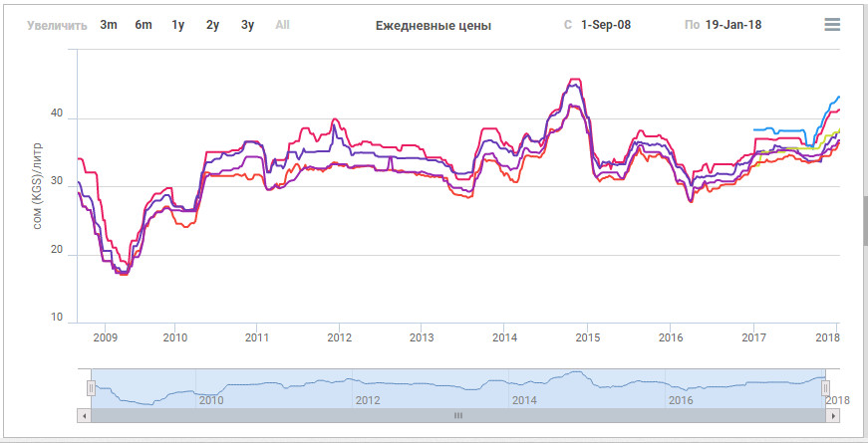Click the scrollbar left arrow
The image size is (868, 443).
pos(85,415)
